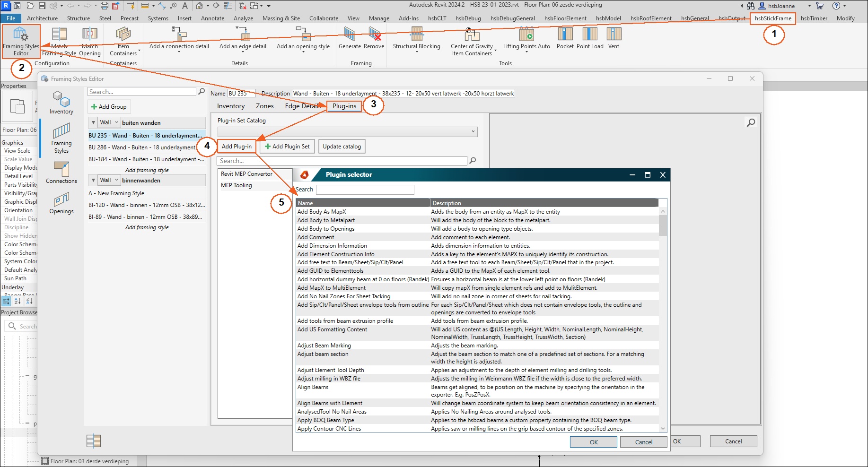Open Openings in editor sidebar
The height and width of the screenshot is (467, 868).
(61, 203)
